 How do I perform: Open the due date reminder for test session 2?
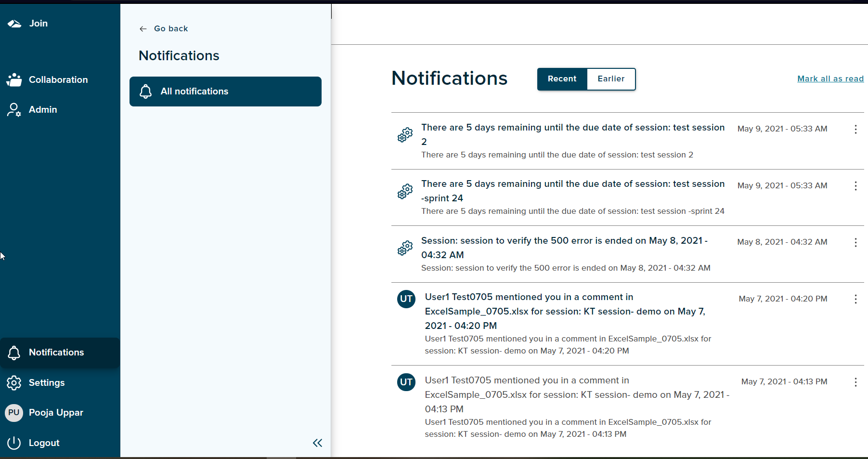click(573, 134)
